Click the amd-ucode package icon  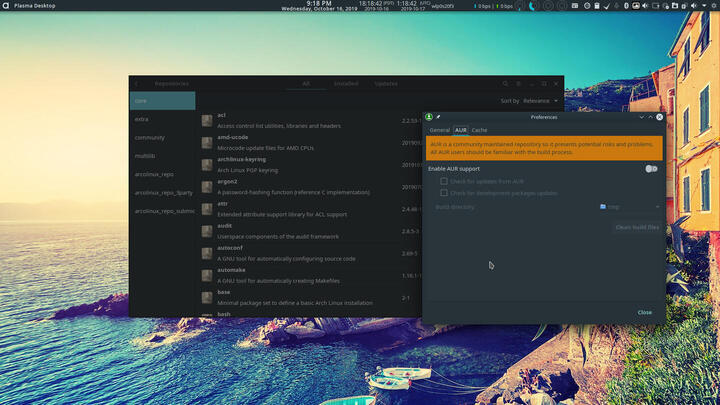point(207,142)
